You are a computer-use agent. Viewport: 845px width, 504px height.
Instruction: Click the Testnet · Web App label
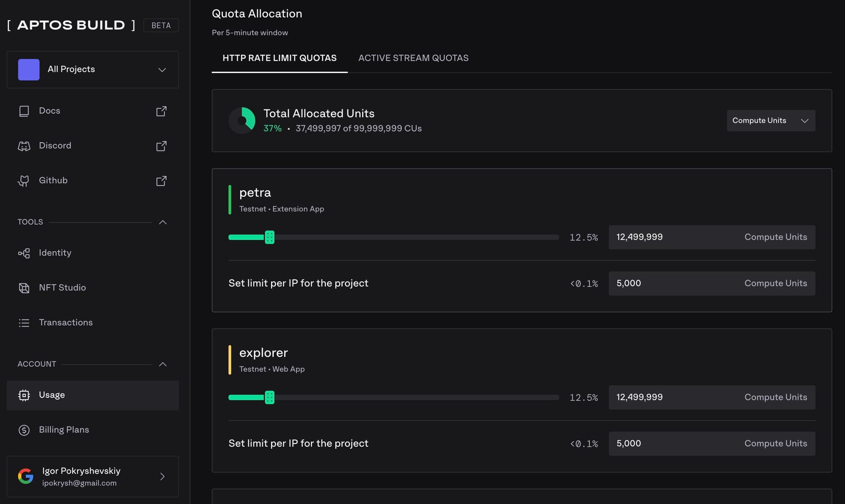click(272, 369)
